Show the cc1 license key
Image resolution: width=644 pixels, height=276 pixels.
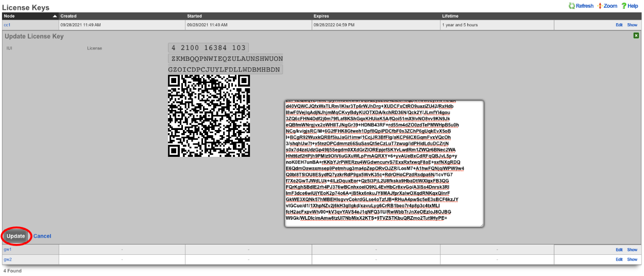pyautogui.click(x=632, y=25)
